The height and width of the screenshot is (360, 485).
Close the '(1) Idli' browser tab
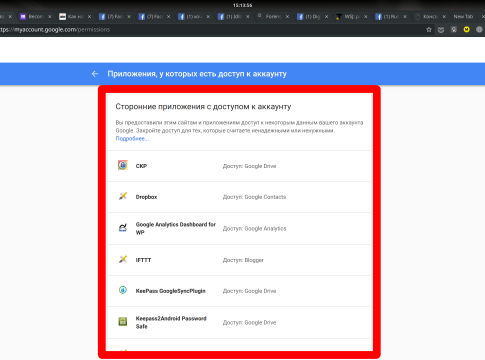pos(248,16)
